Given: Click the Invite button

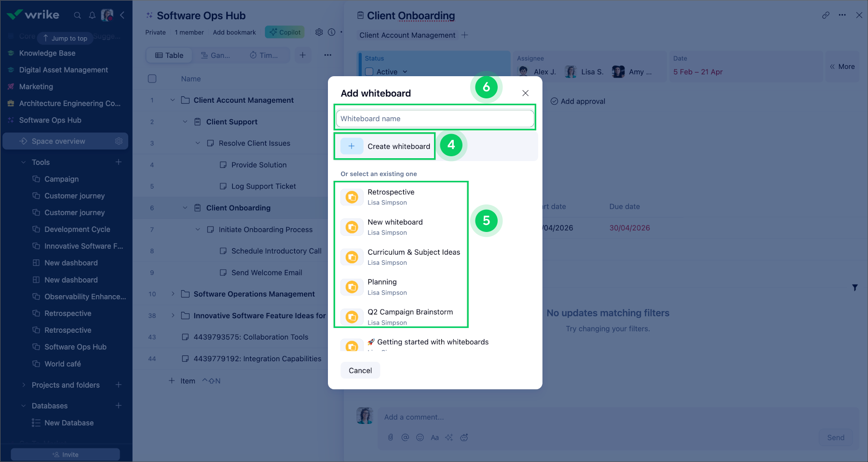Looking at the screenshot, I should [66, 455].
